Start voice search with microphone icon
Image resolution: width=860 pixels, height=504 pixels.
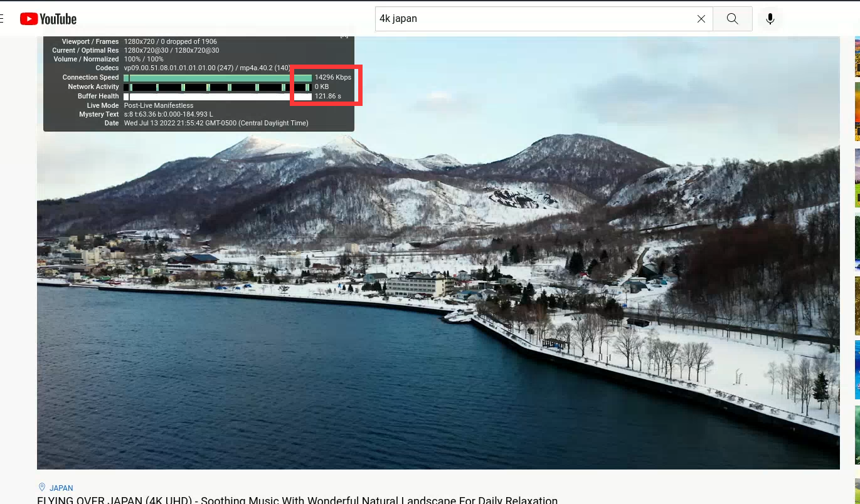770,19
